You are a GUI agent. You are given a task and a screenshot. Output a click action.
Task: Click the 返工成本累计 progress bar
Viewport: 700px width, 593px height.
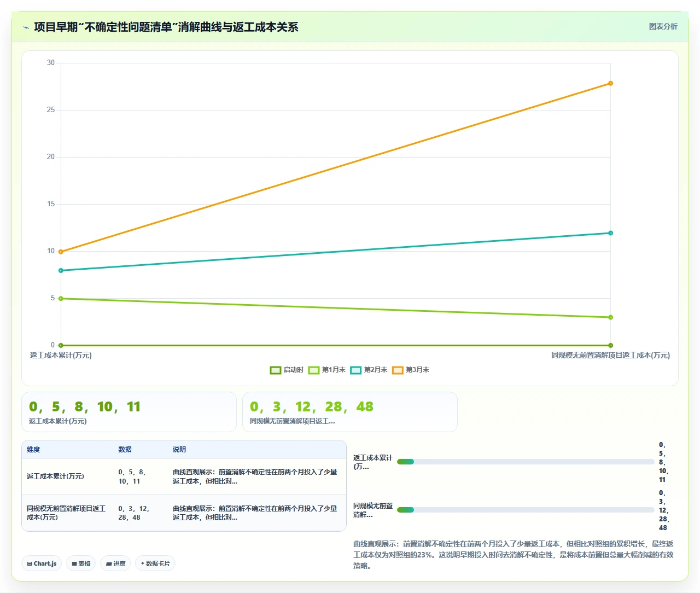pos(526,462)
